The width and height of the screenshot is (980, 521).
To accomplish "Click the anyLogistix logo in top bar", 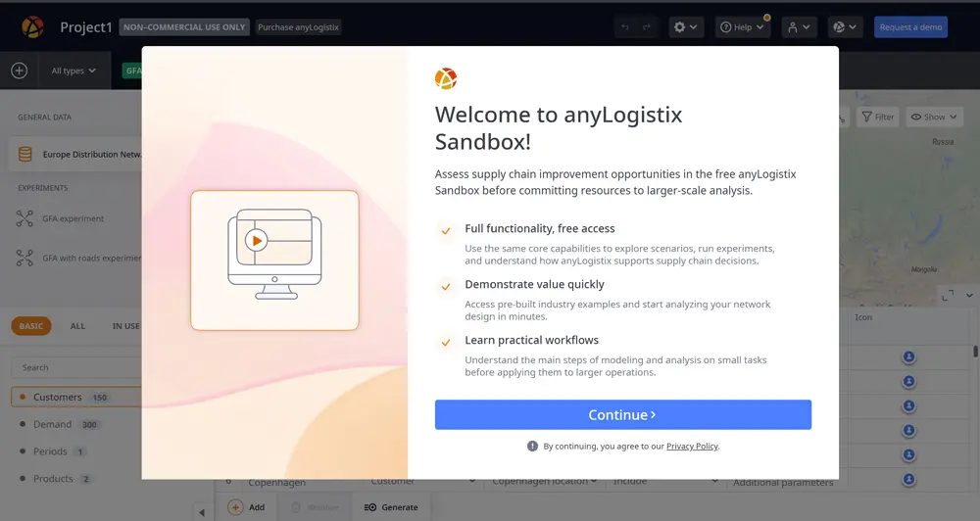I will tap(32, 26).
